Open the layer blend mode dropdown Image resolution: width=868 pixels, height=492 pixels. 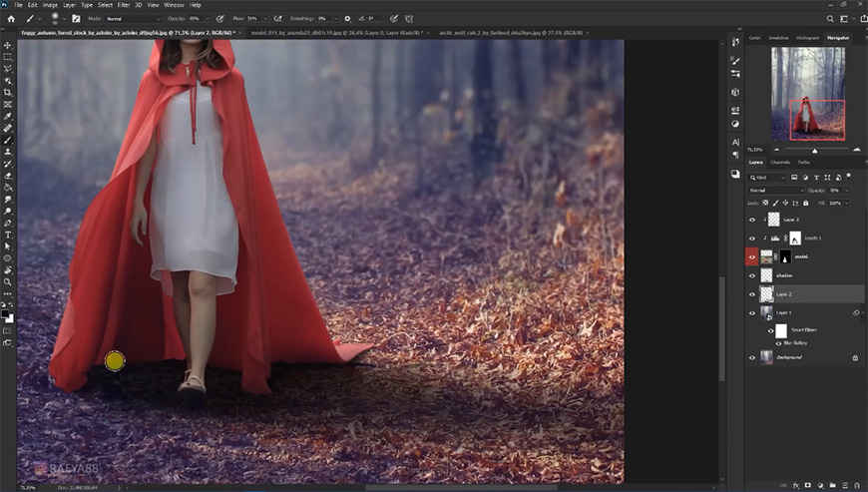[775, 191]
